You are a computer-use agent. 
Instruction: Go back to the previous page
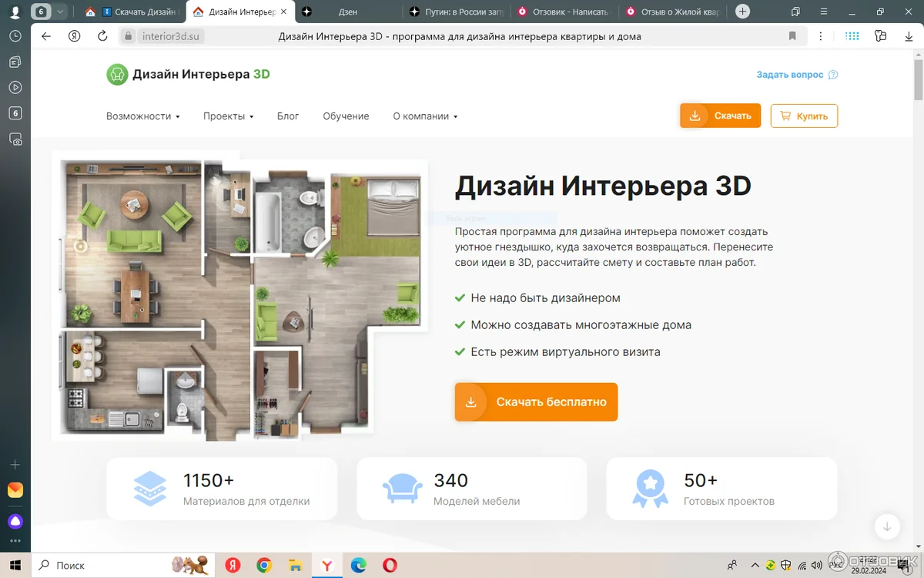(x=46, y=36)
